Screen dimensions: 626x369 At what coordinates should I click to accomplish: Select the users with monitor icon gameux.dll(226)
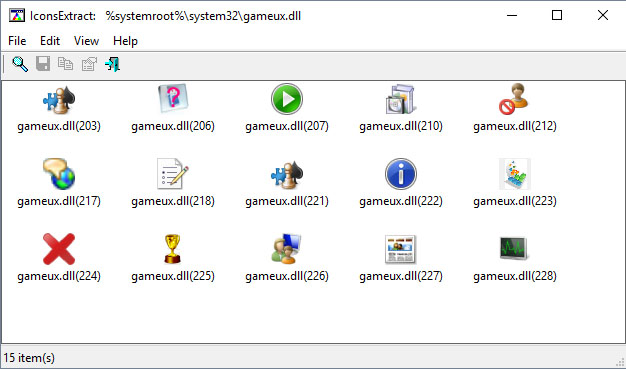click(x=287, y=249)
